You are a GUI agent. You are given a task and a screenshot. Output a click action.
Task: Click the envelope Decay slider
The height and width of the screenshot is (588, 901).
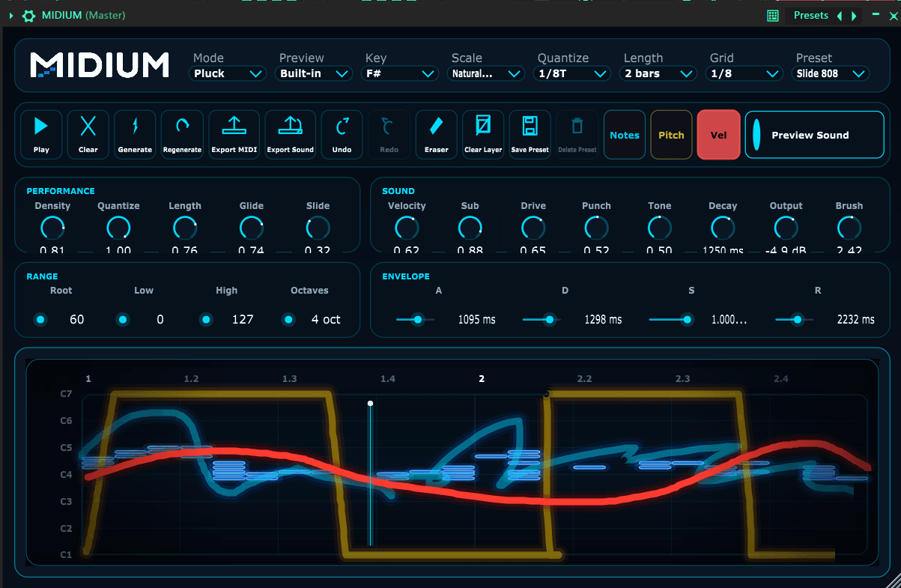(541, 320)
